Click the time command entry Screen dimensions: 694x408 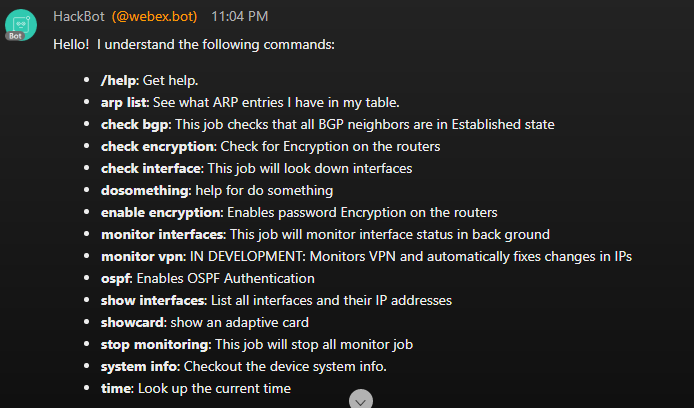(116, 388)
